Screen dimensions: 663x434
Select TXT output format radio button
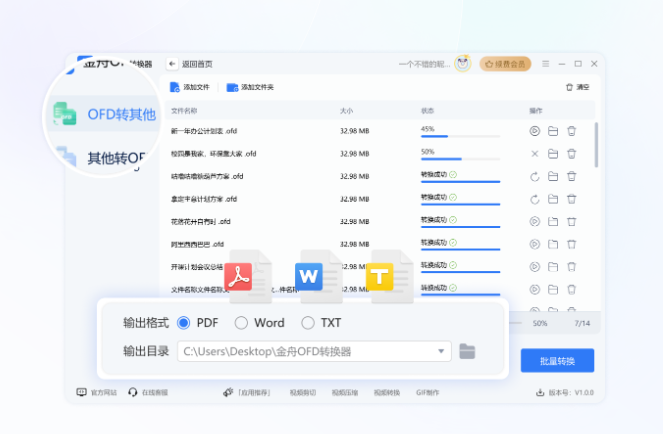point(308,323)
